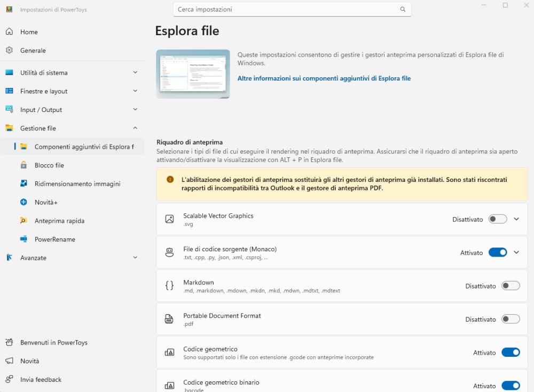534x392 pixels.
Task: Select Benvenuti in PowerToys
Action: 53,342
